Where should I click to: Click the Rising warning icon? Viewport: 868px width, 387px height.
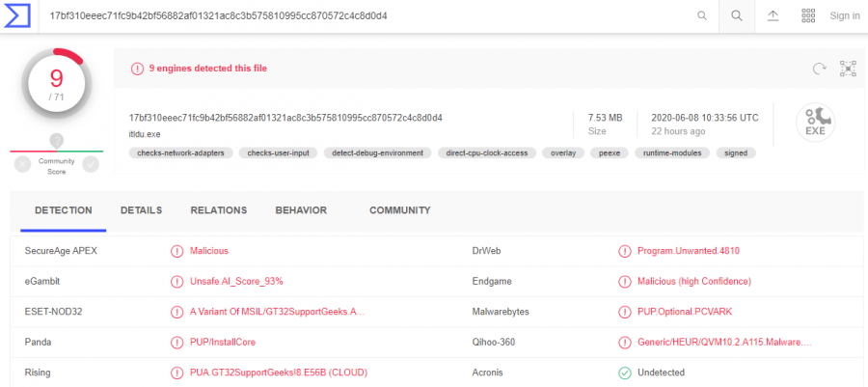click(176, 373)
